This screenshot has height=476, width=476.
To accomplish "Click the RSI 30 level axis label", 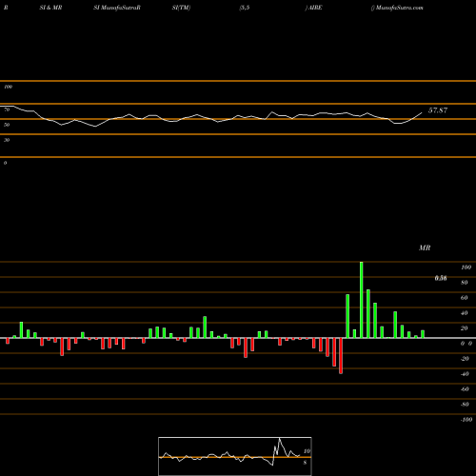I will click(x=7, y=140).
